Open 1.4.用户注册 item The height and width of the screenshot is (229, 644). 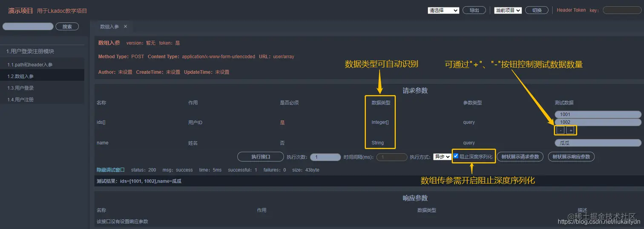(x=42, y=99)
